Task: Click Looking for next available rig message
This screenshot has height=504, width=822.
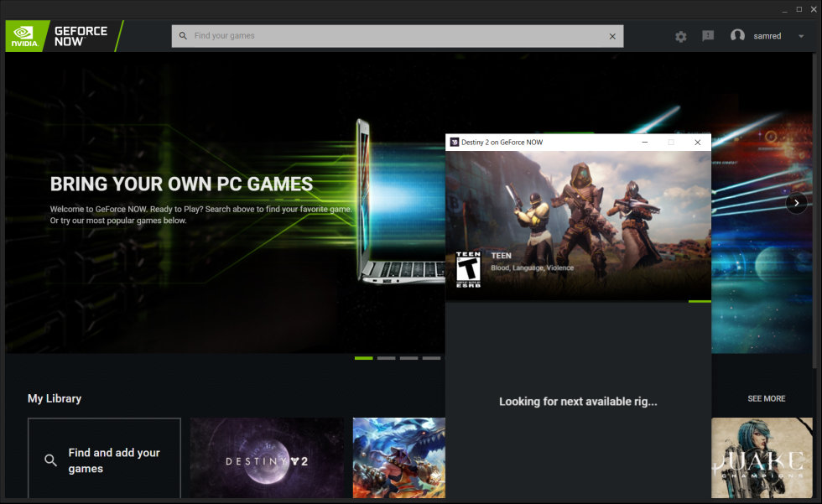Action: (x=578, y=402)
